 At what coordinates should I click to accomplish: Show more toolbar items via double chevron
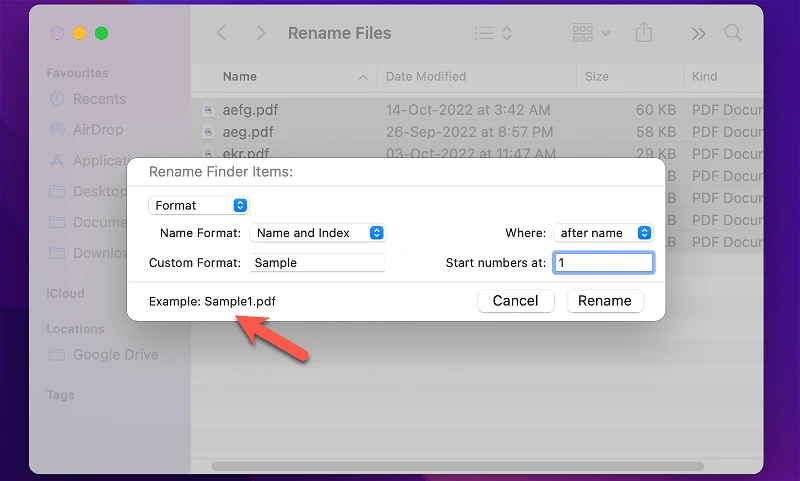pyautogui.click(x=698, y=34)
